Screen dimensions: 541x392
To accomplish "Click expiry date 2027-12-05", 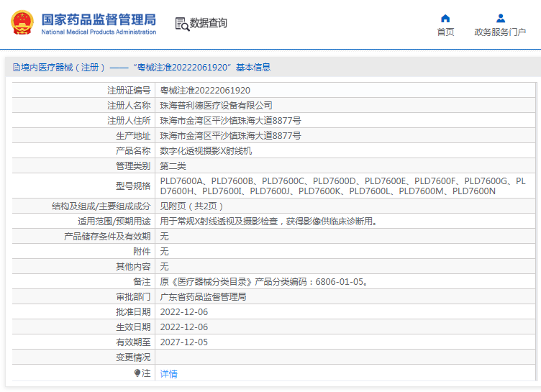I will pyautogui.click(x=184, y=342).
